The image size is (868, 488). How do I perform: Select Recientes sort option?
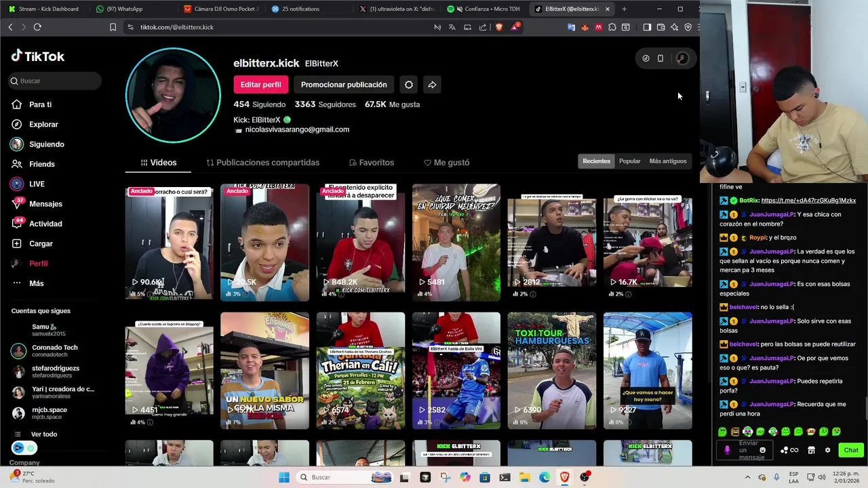coord(597,161)
